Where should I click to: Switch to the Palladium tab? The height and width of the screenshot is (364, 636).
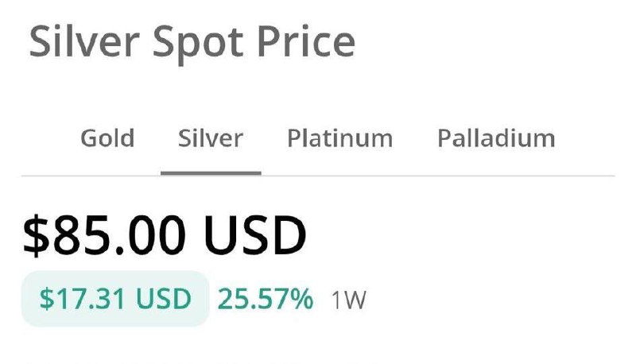tap(496, 138)
